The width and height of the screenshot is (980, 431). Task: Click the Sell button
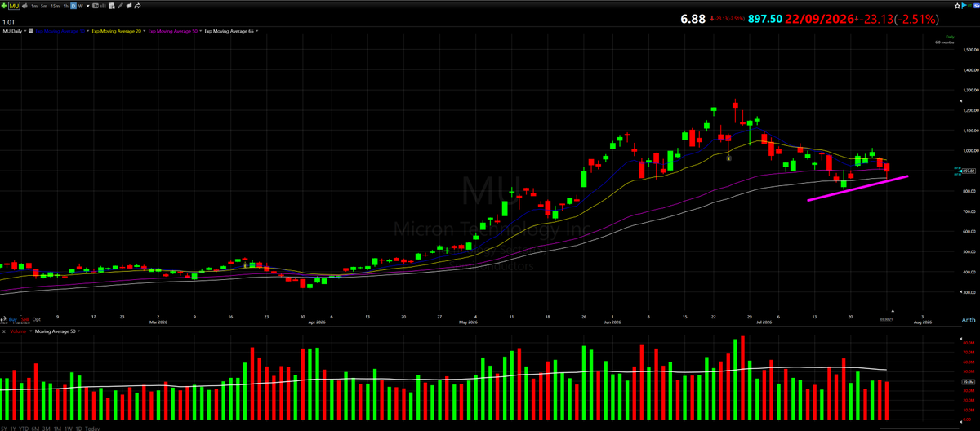coord(24,319)
